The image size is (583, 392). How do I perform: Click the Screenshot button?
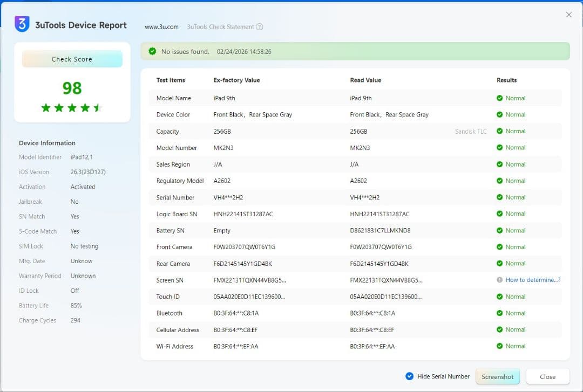pos(498,376)
